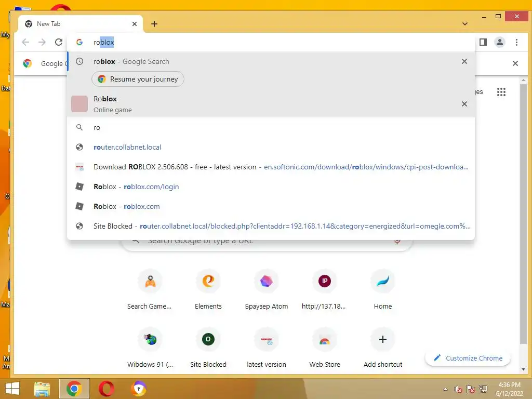Expand the tab search chevron
532x399 pixels.
point(465,24)
